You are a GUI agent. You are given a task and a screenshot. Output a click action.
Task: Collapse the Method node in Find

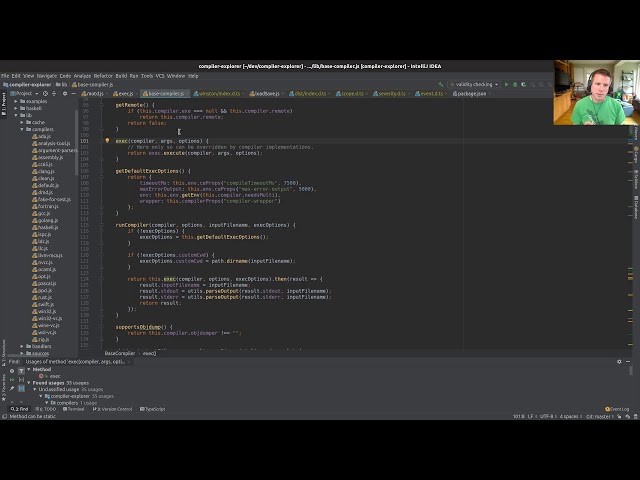[x=29, y=369]
